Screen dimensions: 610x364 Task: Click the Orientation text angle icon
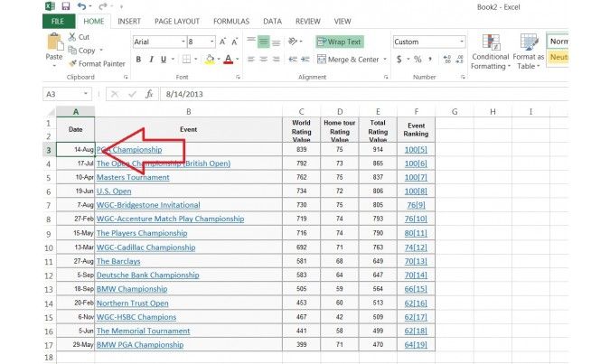tap(293, 42)
